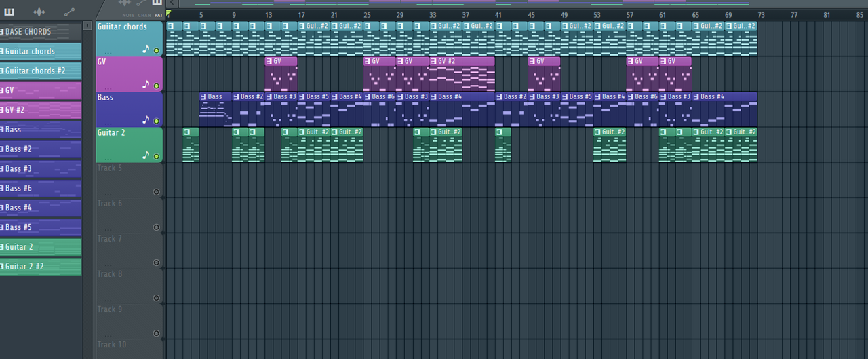
Task: Click bar 85 on the timeline ruler
Action: (x=860, y=14)
